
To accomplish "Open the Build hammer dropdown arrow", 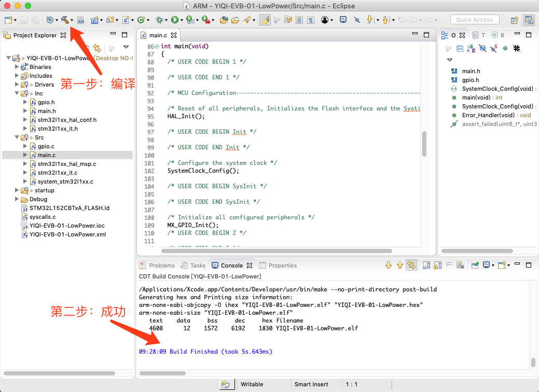I will [72, 20].
